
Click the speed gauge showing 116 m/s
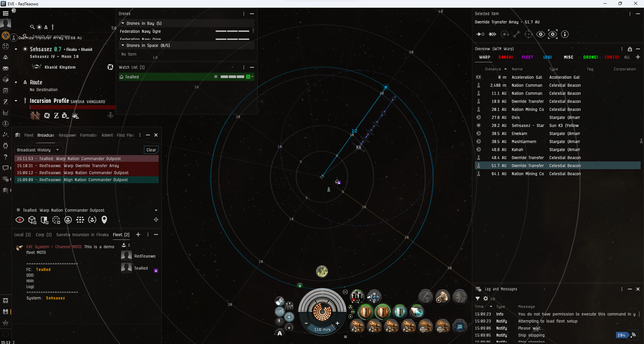(322, 330)
